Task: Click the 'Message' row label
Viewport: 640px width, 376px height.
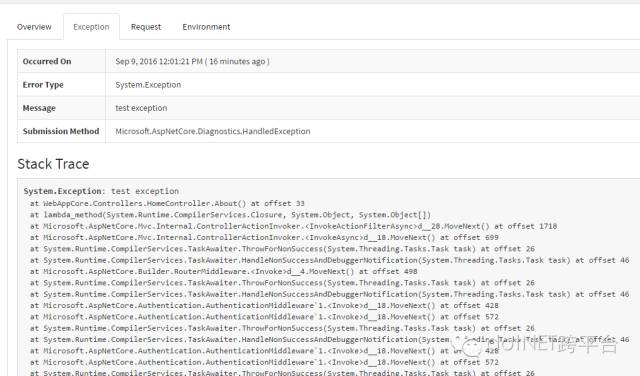Action: [x=39, y=108]
